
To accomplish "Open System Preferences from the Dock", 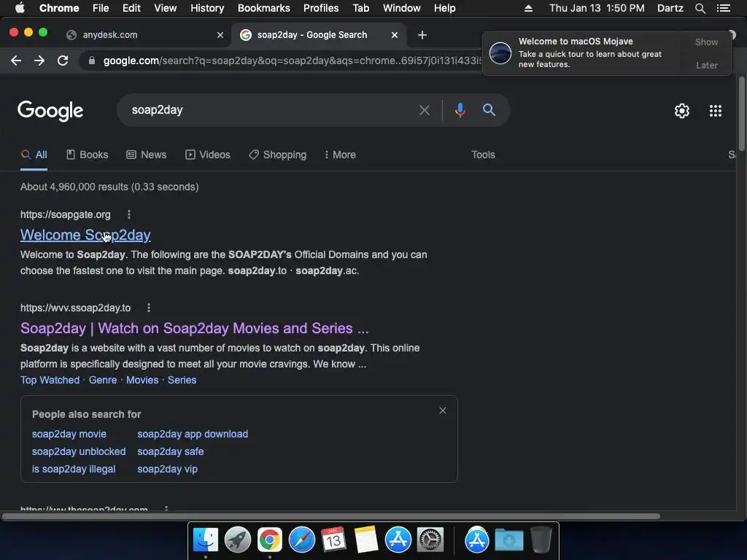I will point(430,540).
